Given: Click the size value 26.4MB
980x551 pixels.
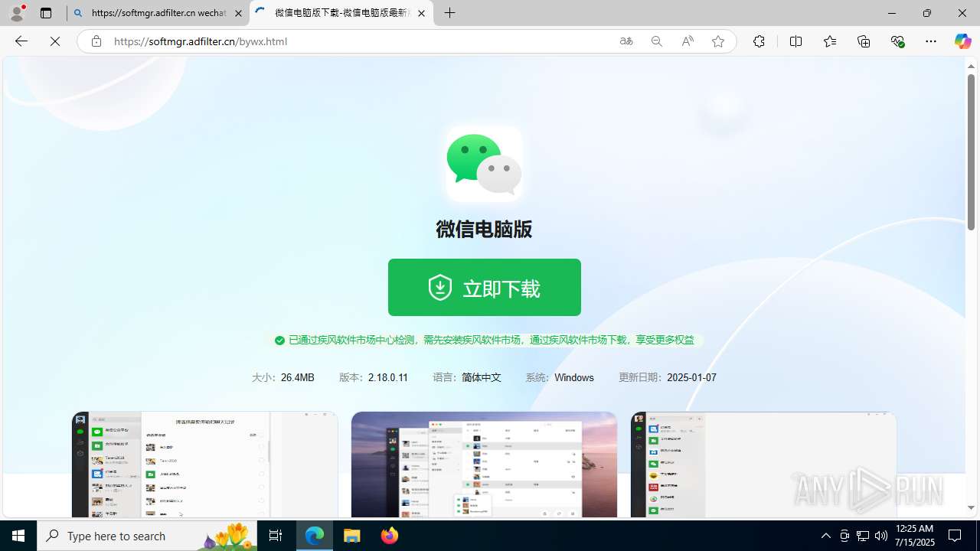Looking at the screenshot, I should [x=298, y=377].
